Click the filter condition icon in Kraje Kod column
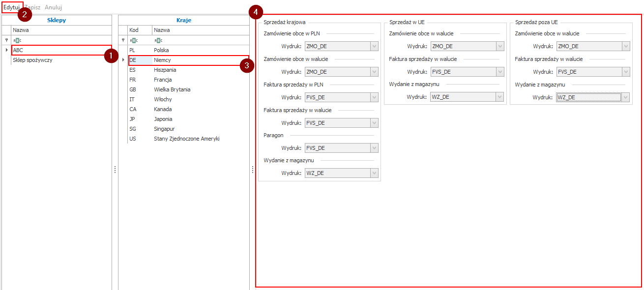The height and width of the screenshot is (290, 644). [133, 40]
